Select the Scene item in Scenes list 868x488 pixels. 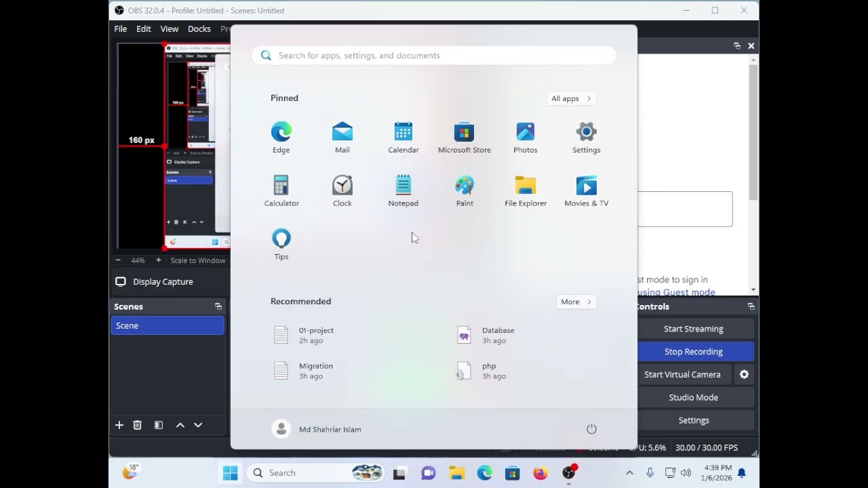point(167,326)
